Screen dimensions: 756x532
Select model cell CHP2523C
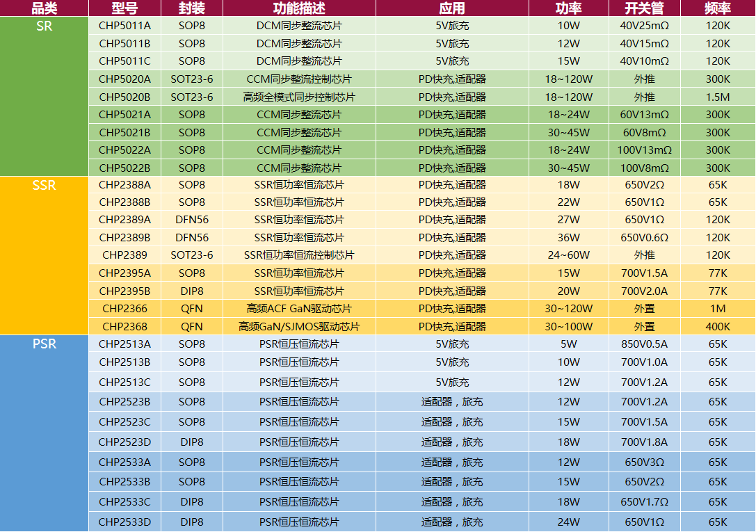point(125,422)
